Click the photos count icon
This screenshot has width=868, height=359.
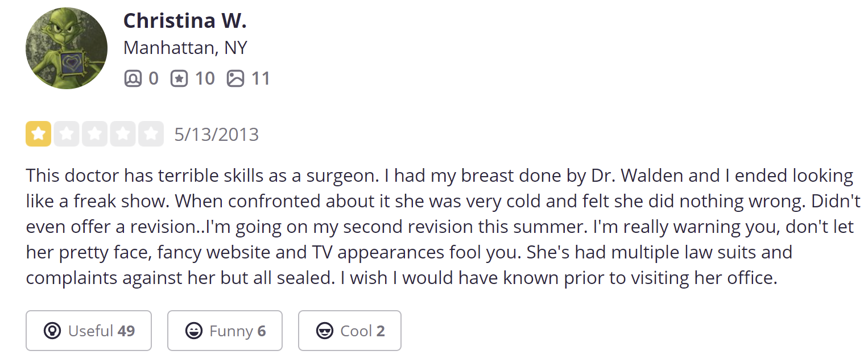tap(235, 78)
